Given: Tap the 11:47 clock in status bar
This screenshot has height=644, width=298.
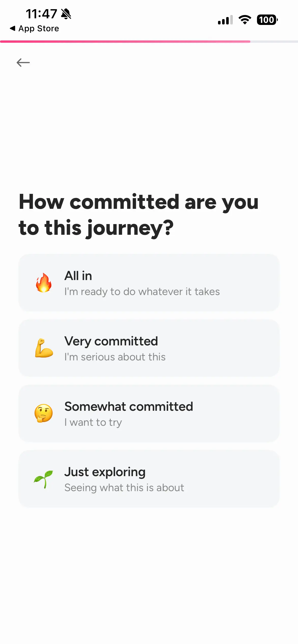Looking at the screenshot, I should 41,14.
